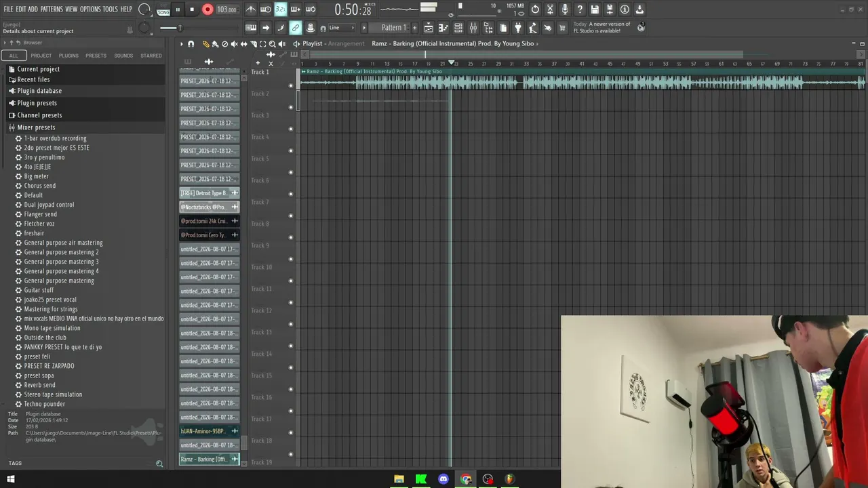The image size is (868, 488).
Task: Toggle mute switch on Track 15
Action: 291,388
